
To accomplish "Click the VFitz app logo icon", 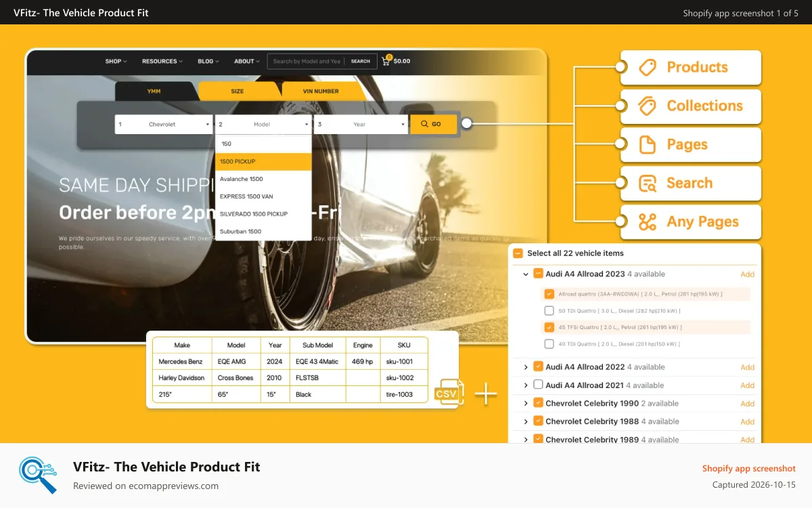I will pos(38,475).
